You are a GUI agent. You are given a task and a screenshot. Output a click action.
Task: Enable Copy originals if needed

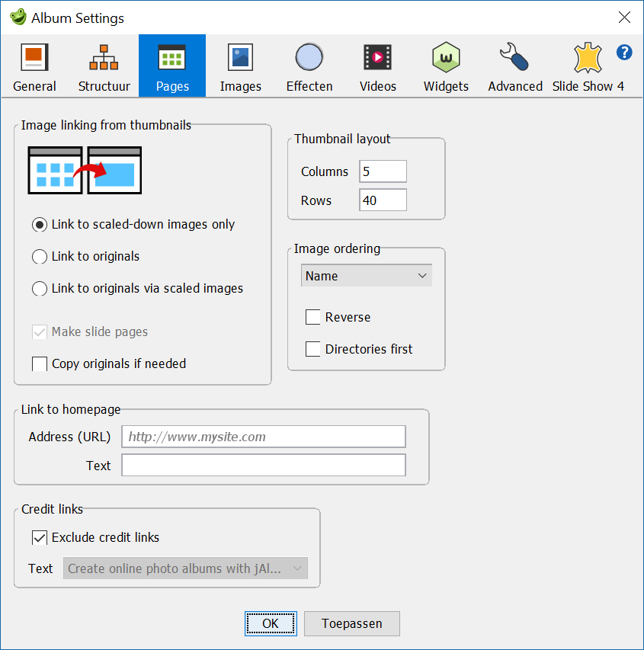pos(39,364)
